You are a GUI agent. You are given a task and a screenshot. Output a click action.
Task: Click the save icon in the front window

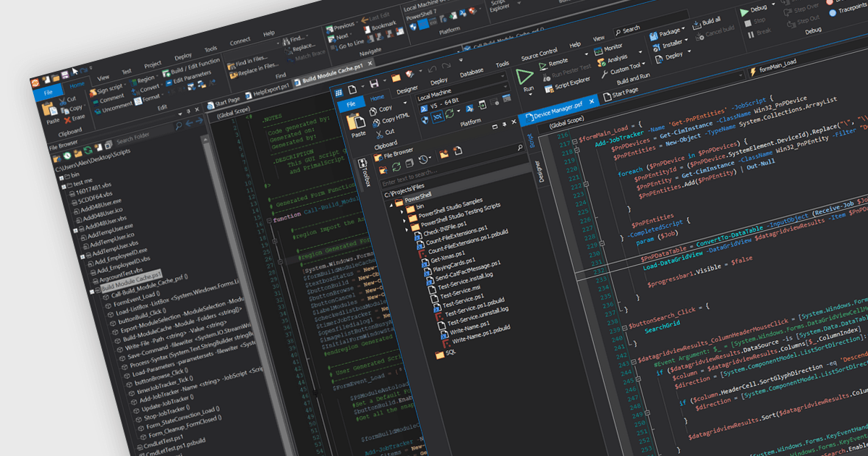(x=374, y=85)
